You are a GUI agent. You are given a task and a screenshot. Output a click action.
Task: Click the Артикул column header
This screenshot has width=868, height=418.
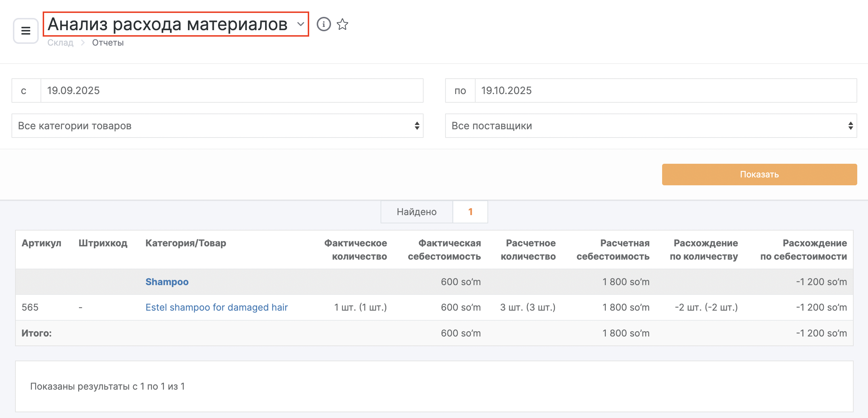coord(41,243)
